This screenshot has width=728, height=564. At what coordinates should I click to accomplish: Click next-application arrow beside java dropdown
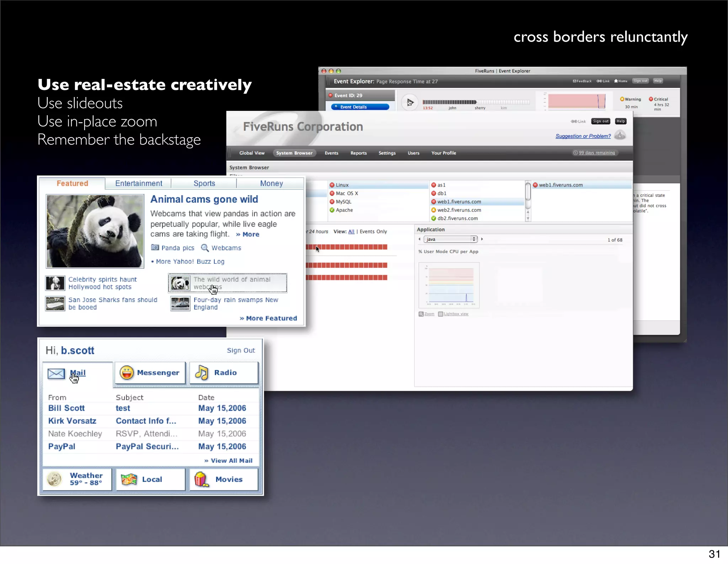coord(482,239)
